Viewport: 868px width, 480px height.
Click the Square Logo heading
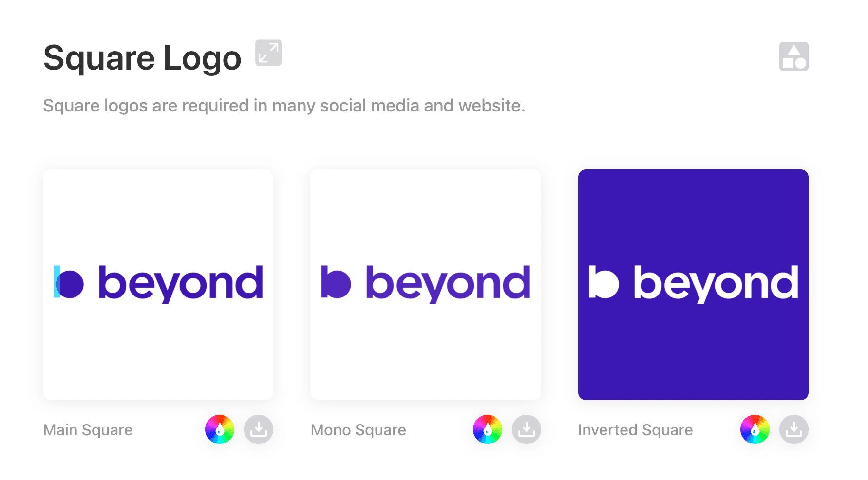point(142,57)
